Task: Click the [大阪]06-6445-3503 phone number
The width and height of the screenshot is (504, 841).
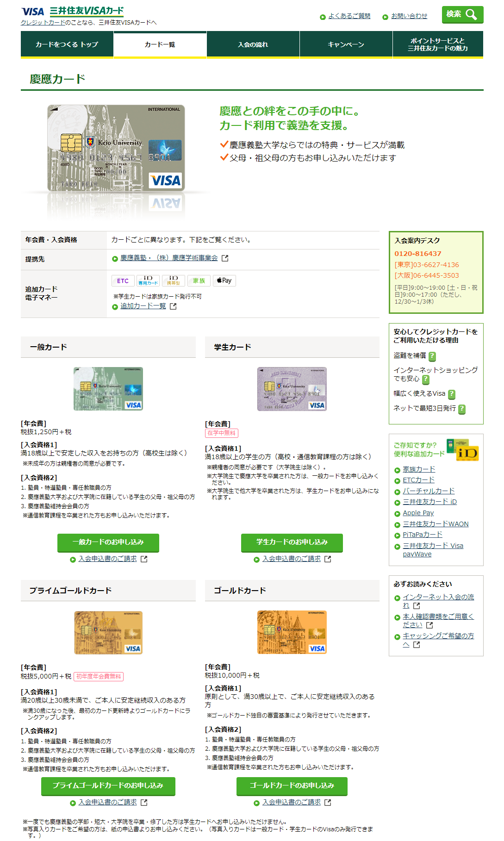Action: click(426, 276)
